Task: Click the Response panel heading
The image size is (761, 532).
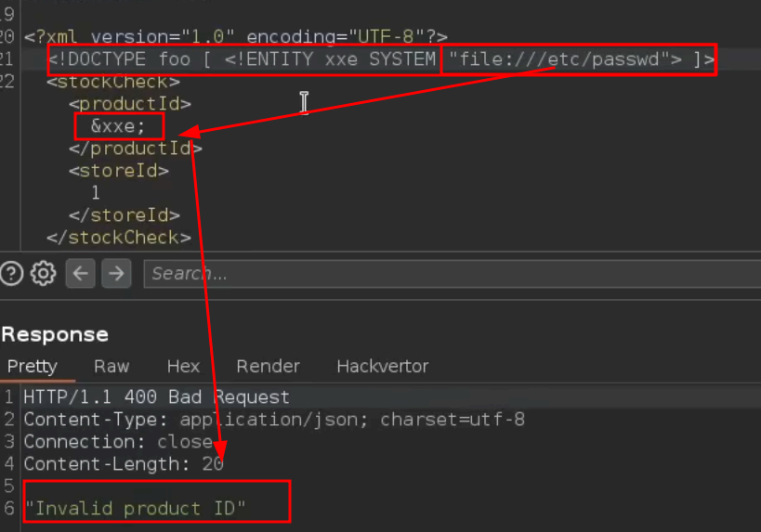Action: [x=55, y=334]
